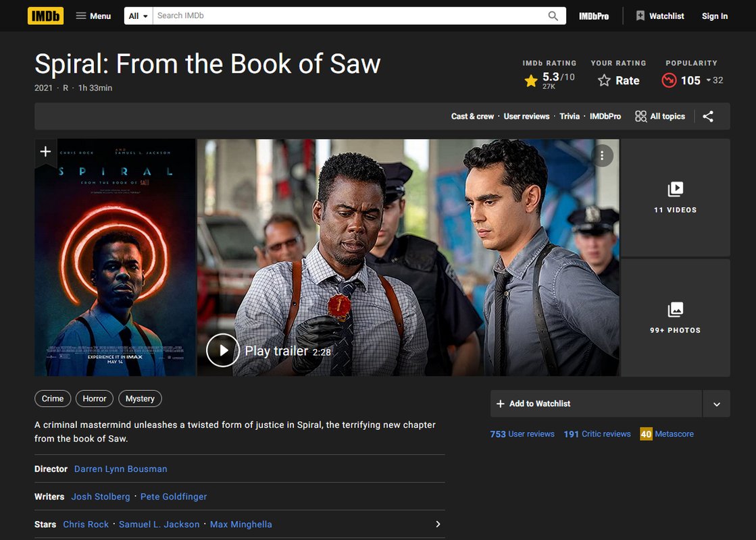Click the 2021 release year

(x=43, y=88)
